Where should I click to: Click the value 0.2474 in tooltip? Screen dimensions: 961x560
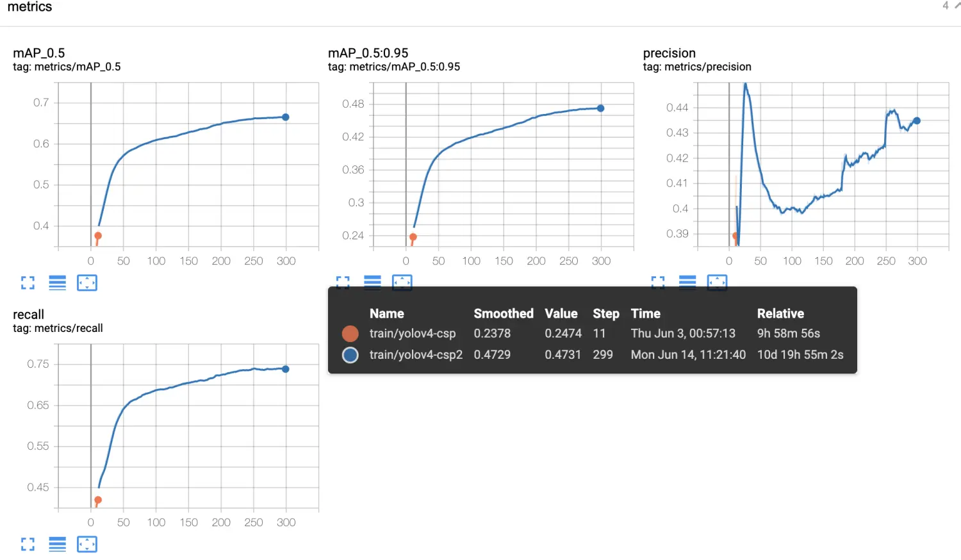(x=563, y=334)
